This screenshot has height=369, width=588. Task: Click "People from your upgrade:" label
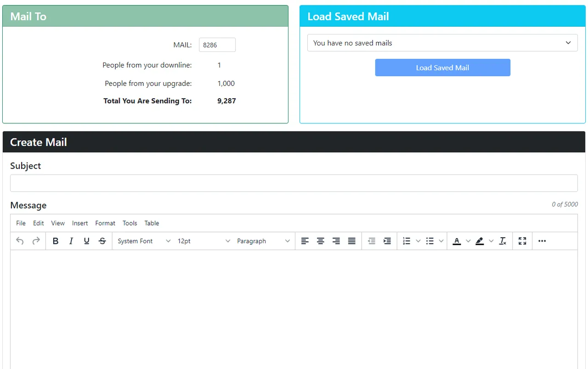click(148, 83)
